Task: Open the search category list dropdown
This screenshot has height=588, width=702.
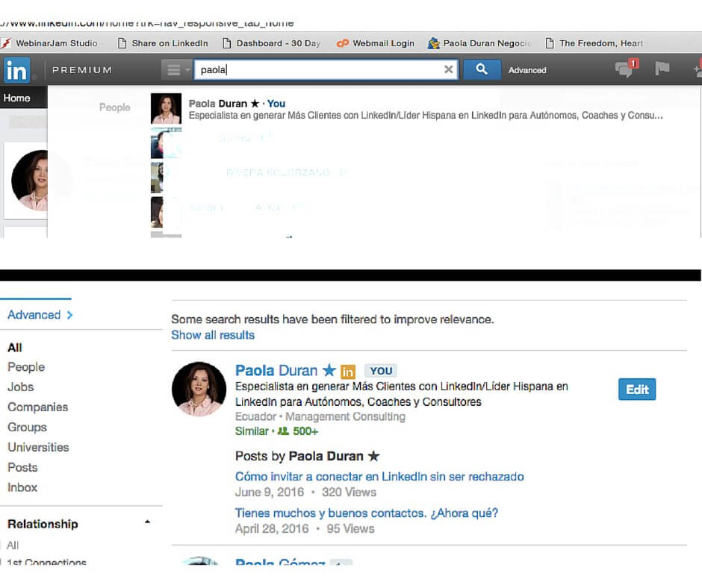Action: 177,70
